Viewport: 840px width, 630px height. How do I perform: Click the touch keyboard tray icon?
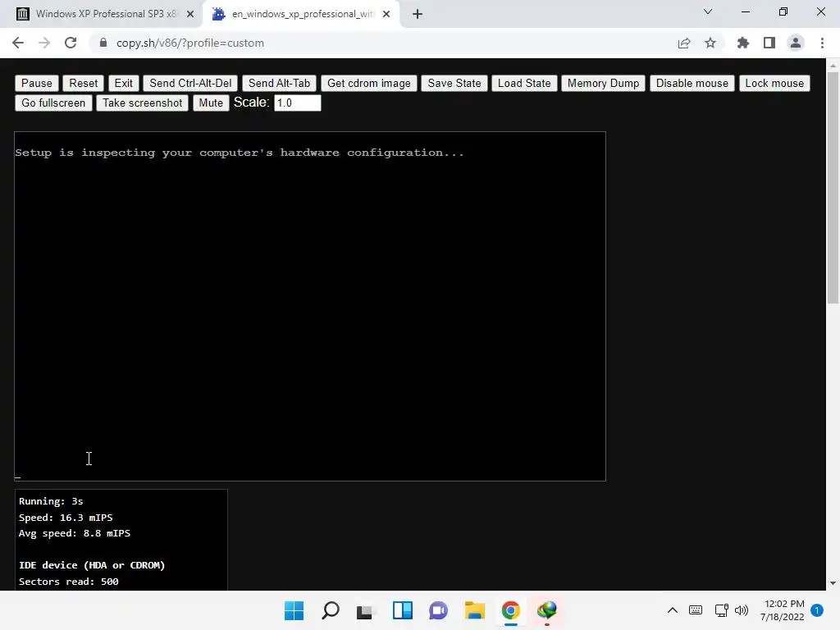pos(696,610)
